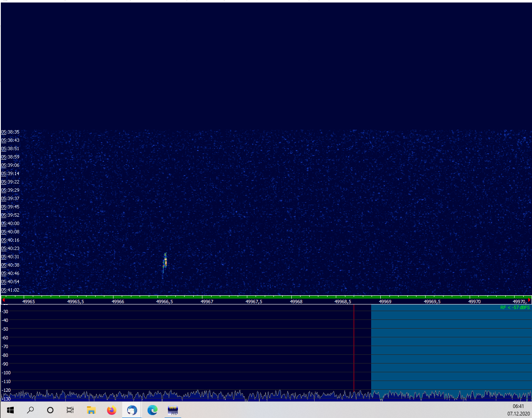
Task: Switch to Thunderbird in the taskbar
Action: click(x=132, y=410)
